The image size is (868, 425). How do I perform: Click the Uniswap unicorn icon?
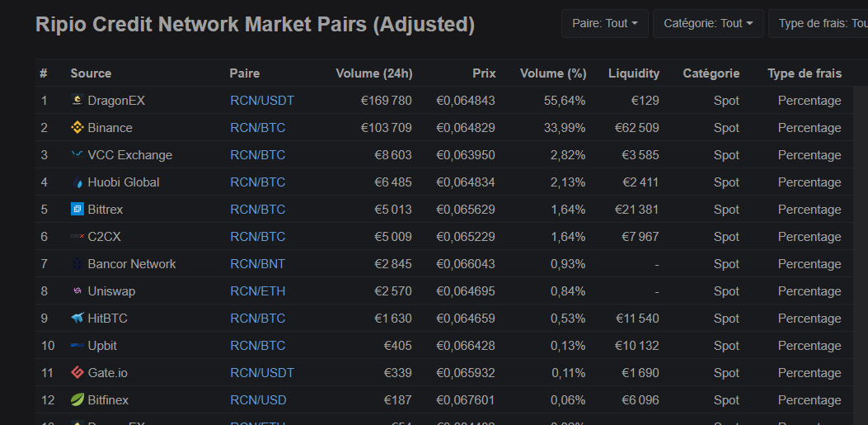(77, 291)
